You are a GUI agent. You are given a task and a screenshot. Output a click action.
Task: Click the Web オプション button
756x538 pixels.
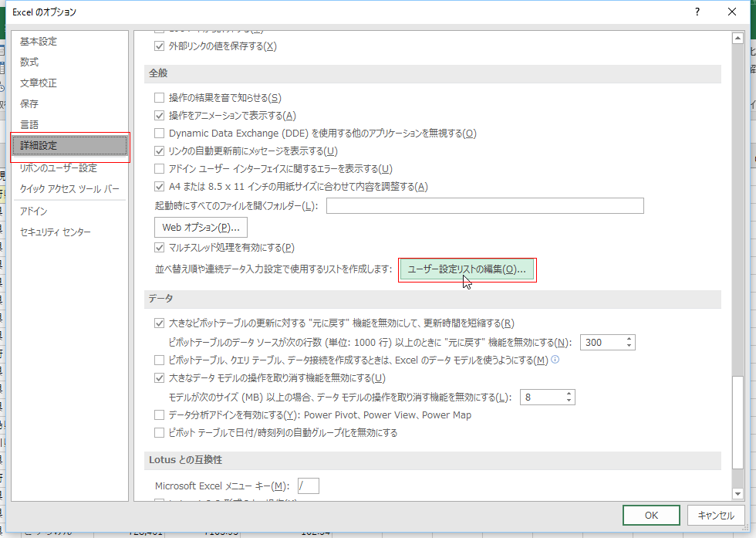tap(201, 227)
